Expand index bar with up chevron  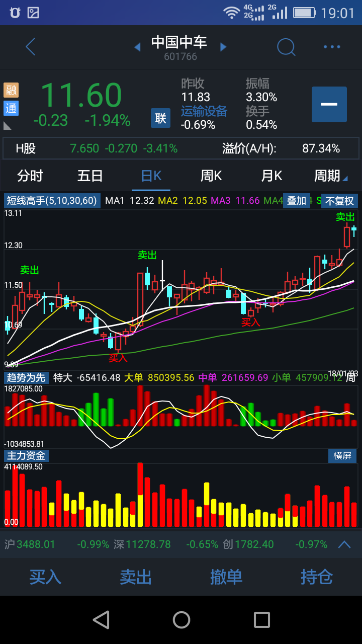pos(344,544)
